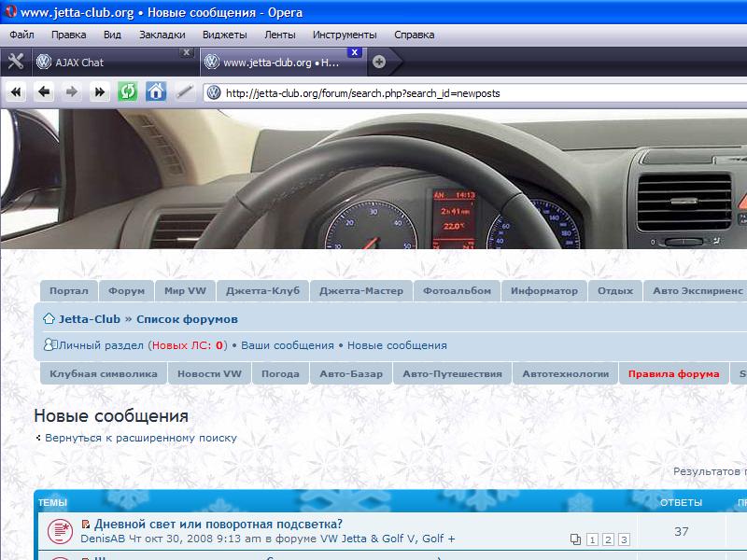Click the Fast Forward button
The width and height of the screenshot is (747, 560).
(100, 91)
